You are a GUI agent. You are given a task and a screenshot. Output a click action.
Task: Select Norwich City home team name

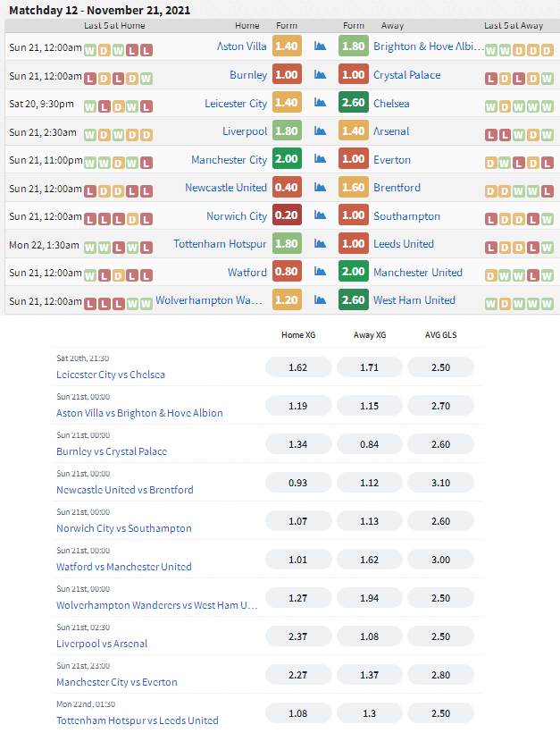237,216
